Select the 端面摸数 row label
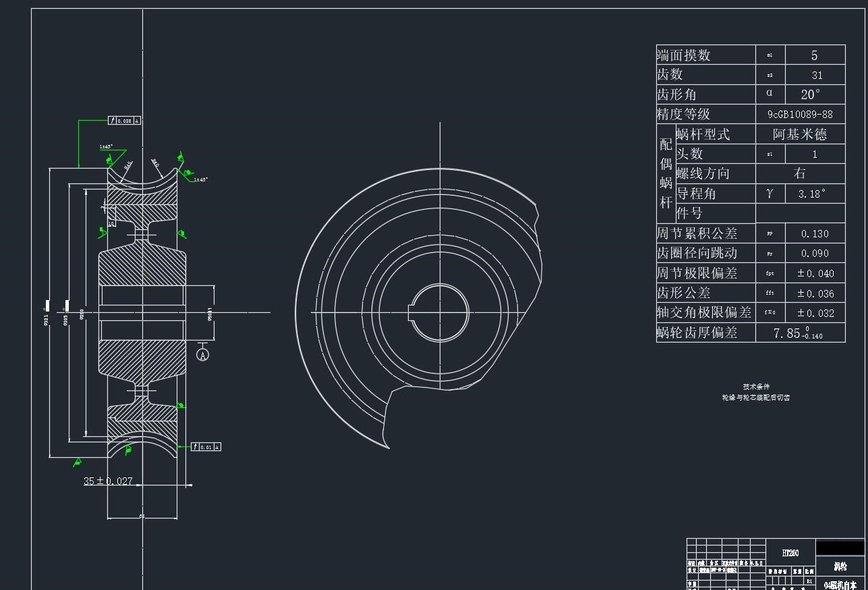The width and height of the screenshot is (868, 590). [684, 55]
